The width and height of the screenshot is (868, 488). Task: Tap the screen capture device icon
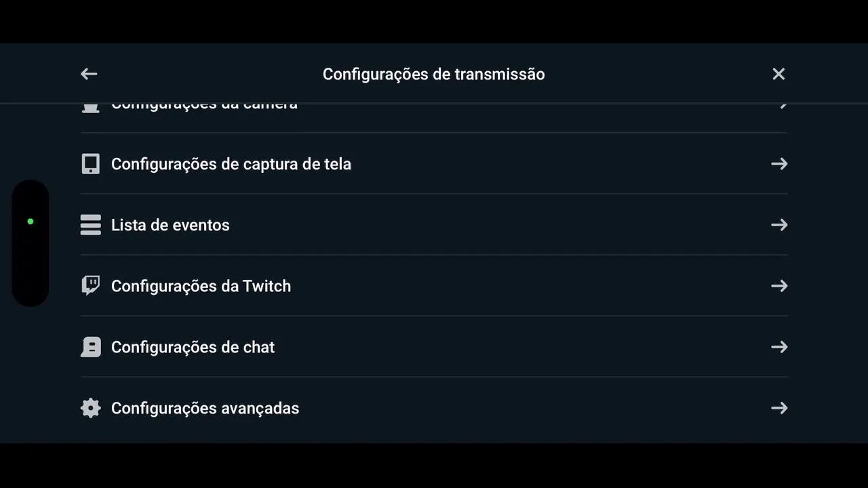(90, 164)
